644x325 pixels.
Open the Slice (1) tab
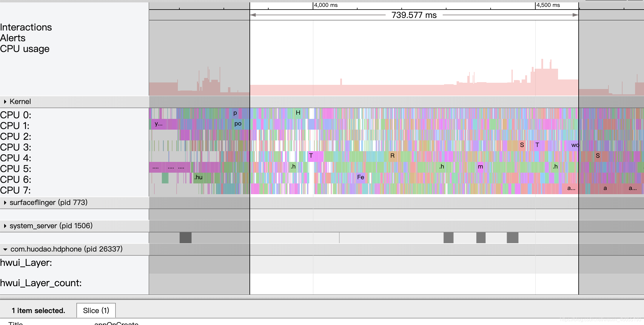point(96,311)
